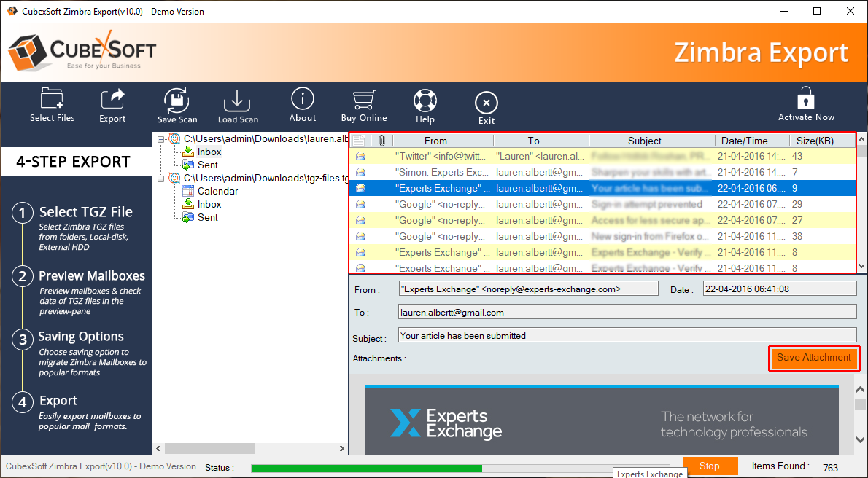Viewport: 868px width, 478px height.
Task: Collapse the tgz-files tree node
Action: [160, 178]
